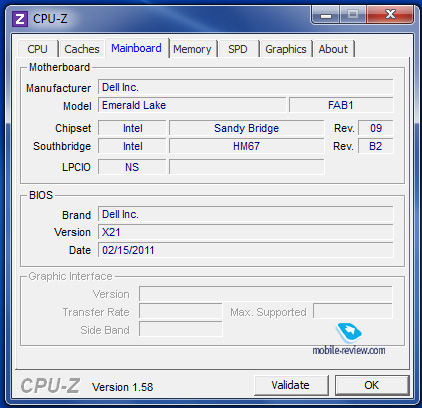Select the Manufacturer field showing Dell Inc.
Image resolution: width=422 pixels, height=408 pixels.
[x=246, y=87]
